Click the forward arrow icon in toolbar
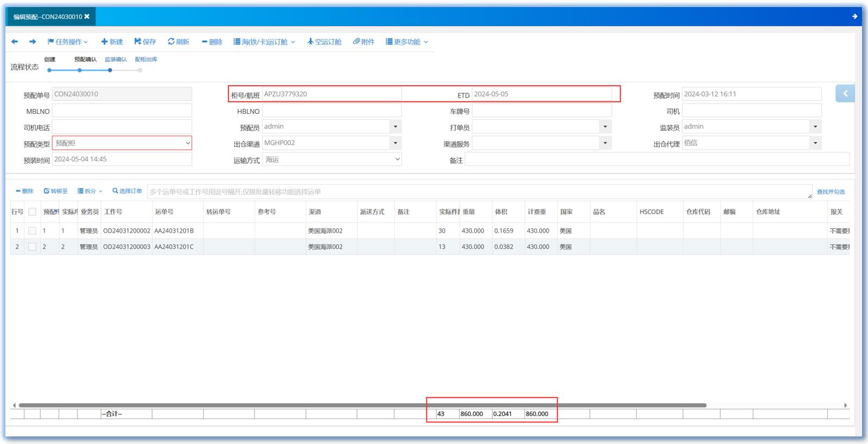The image size is (868, 444). (33, 42)
